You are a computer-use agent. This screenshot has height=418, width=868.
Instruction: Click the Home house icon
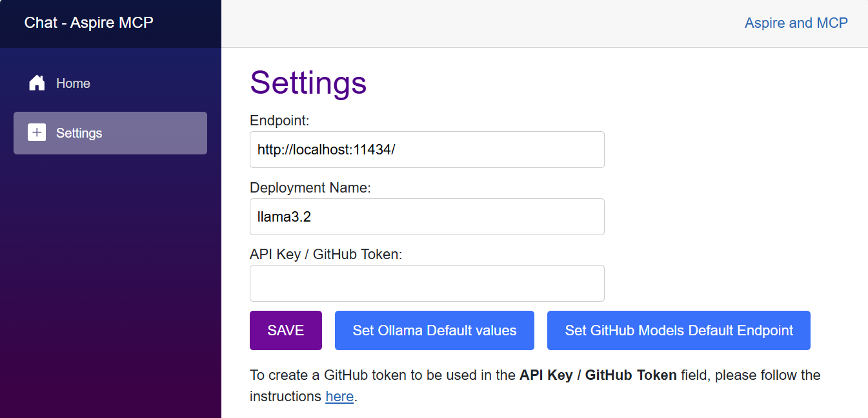[37, 83]
